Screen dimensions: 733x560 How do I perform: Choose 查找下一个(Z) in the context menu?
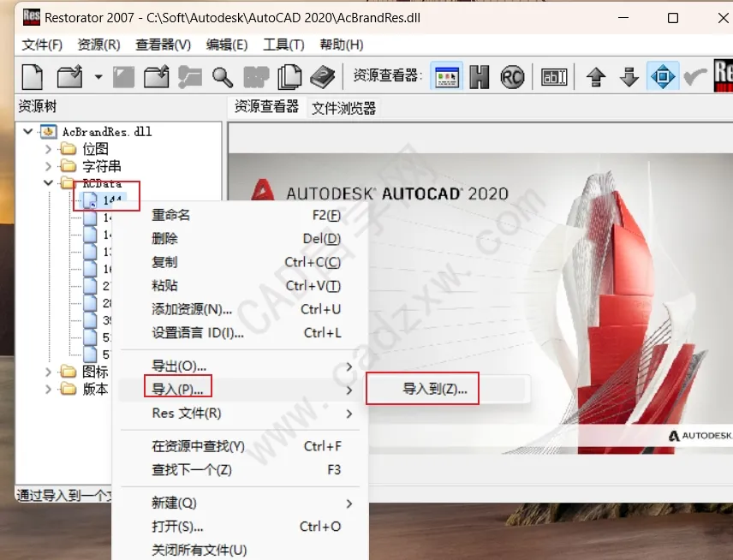(x=240, y=470)
